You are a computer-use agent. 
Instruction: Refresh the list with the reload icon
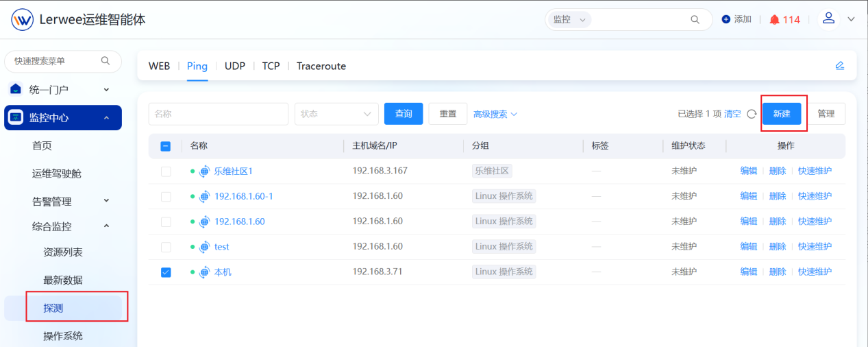pyautogui.click(x=752, y=114)
